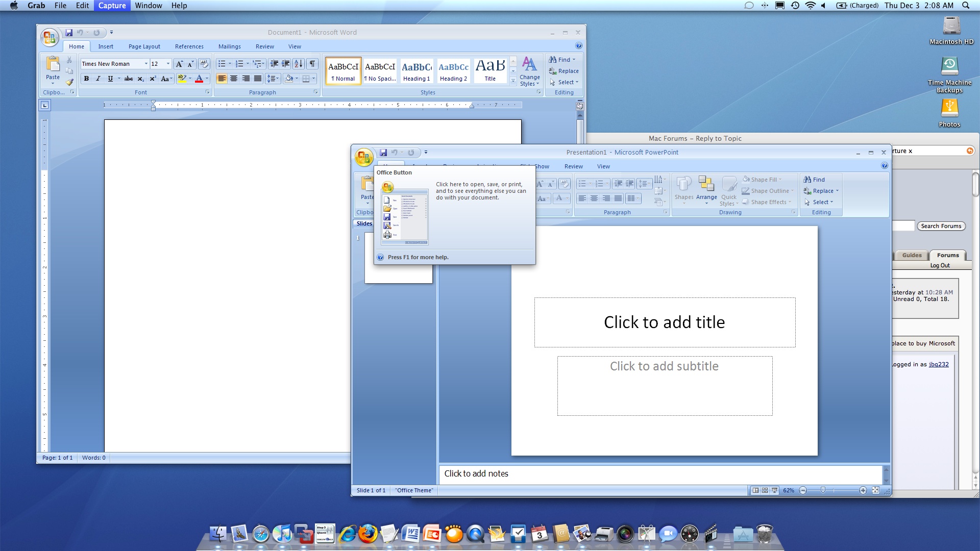Open Firefox from the Dock
Screen dimensions: 980x551
click(367, 534)
